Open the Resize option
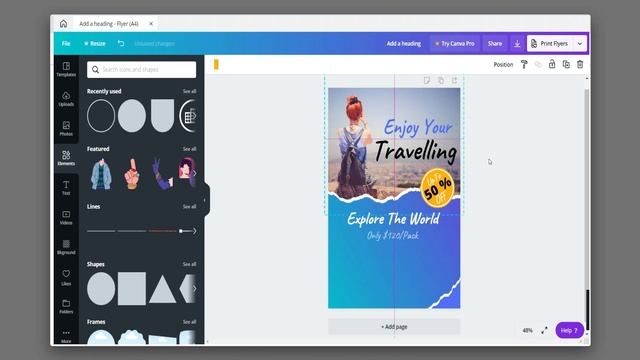The width and height of the screenshot is (640, 360). (95, 44)
